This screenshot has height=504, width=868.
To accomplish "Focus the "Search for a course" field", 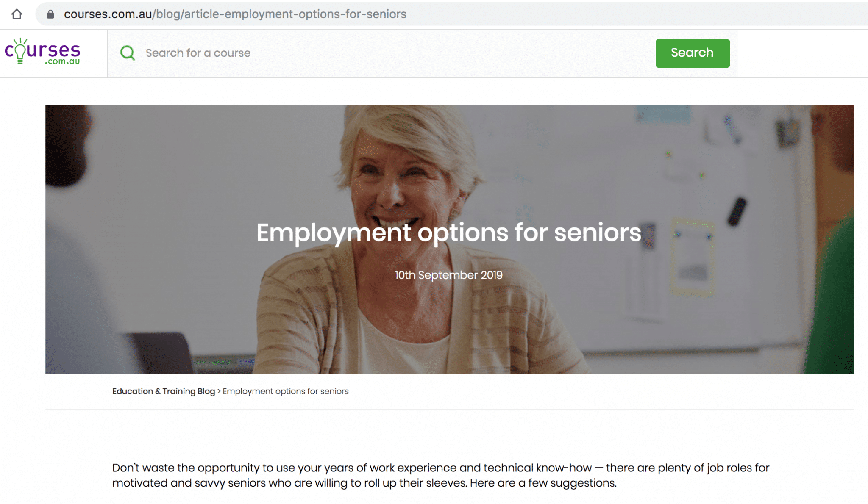I will (381, 53).
